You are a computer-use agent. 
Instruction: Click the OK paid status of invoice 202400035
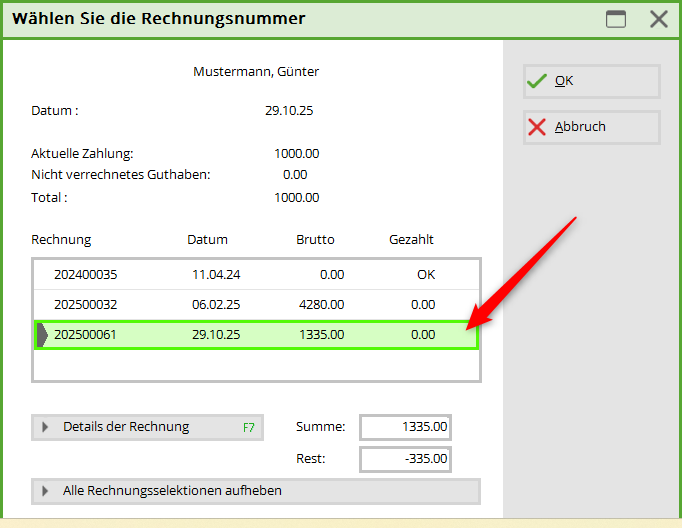coord(426,274)
